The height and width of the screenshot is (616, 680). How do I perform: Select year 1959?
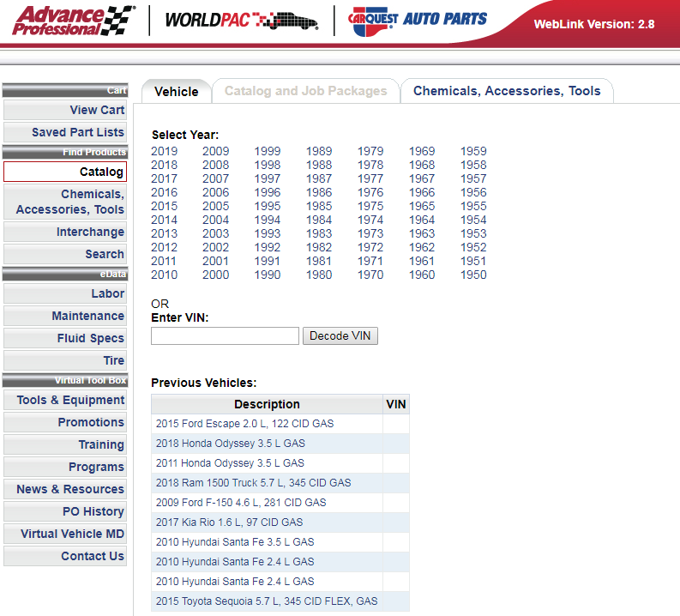click(x=473, y=151)
